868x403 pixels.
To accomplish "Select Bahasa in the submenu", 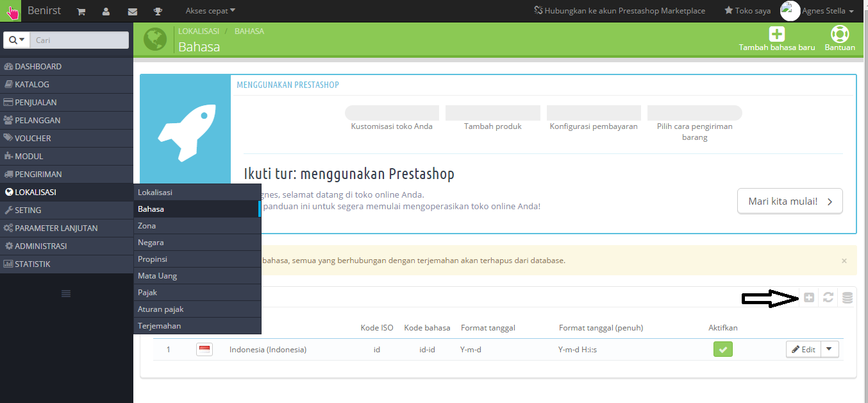I will (197, 209).
